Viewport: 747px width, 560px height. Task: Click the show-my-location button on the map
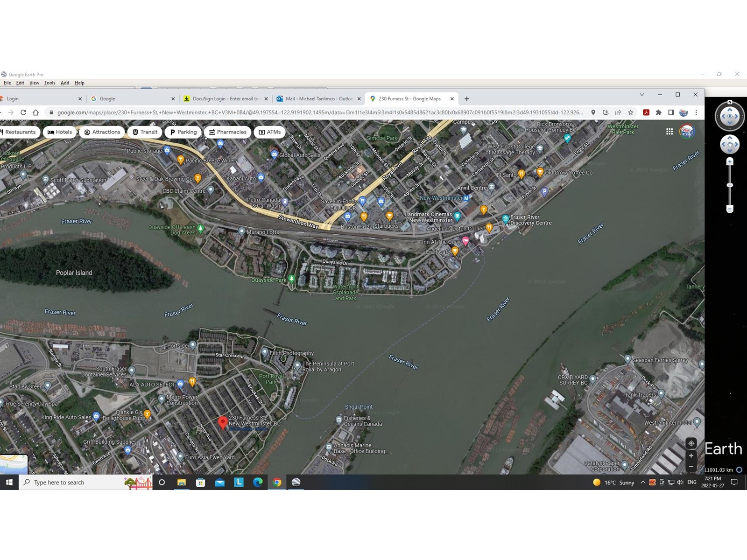(x=691, y=443)
